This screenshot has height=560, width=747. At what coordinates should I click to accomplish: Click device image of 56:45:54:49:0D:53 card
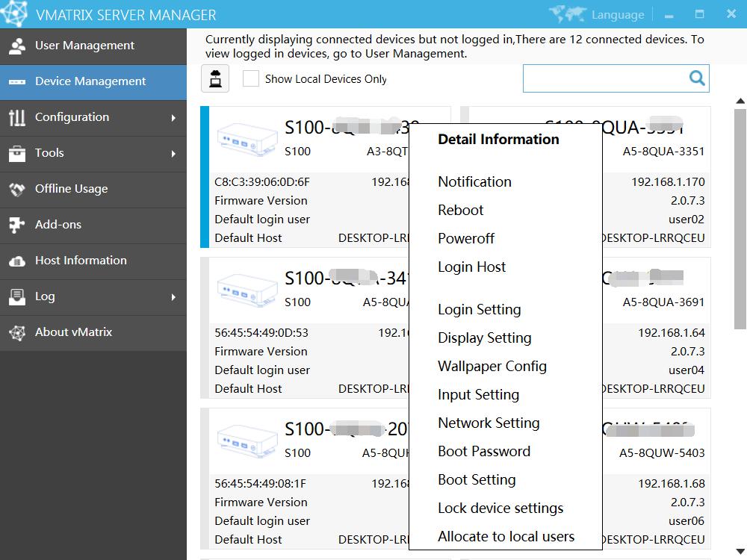247,290
